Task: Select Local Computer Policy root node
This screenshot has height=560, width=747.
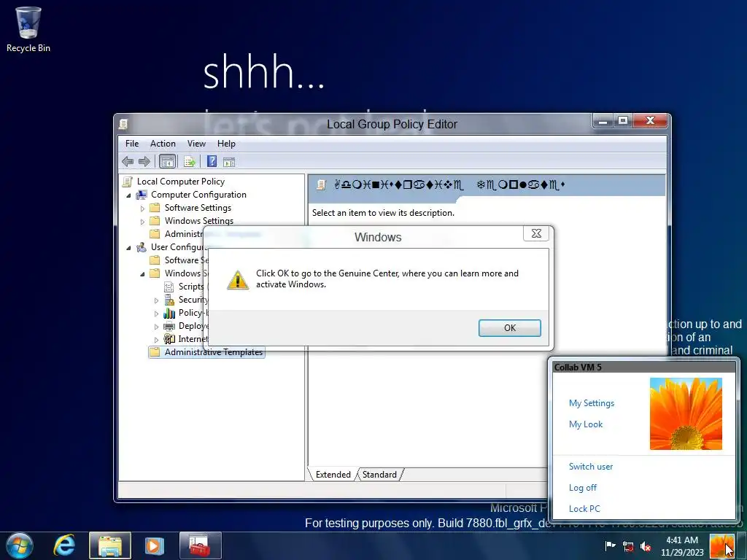Action: [181, 182]
